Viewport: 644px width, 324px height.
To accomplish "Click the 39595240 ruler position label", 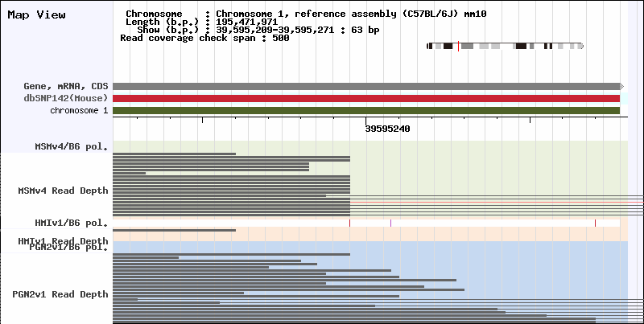I will (x=387, y=129).
